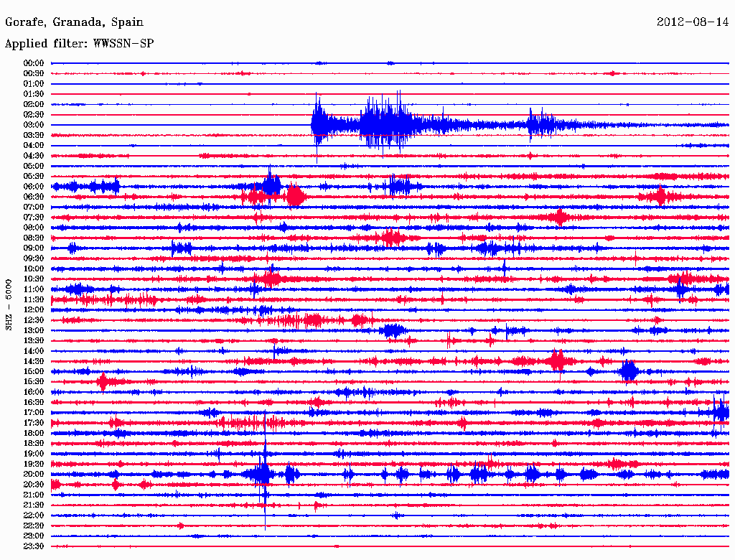The image size is (735, 560).
Task: Select the 08:00 time label
Action: click(33, 228)
